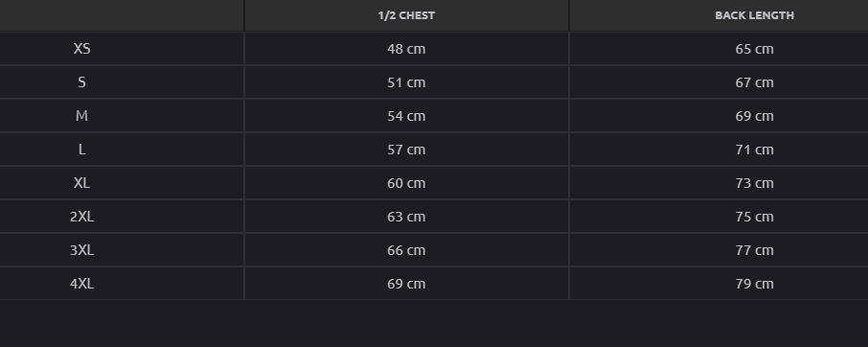Click the 79 cm back length value
The height and width of the screenshot is (347, 868).
click(x=754, y=284)
